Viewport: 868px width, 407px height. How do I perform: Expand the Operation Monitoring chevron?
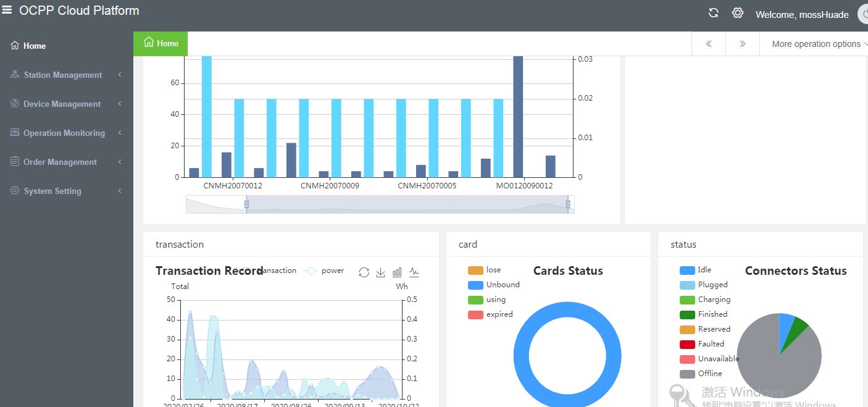pyautogui.click(x=119, y=133)
